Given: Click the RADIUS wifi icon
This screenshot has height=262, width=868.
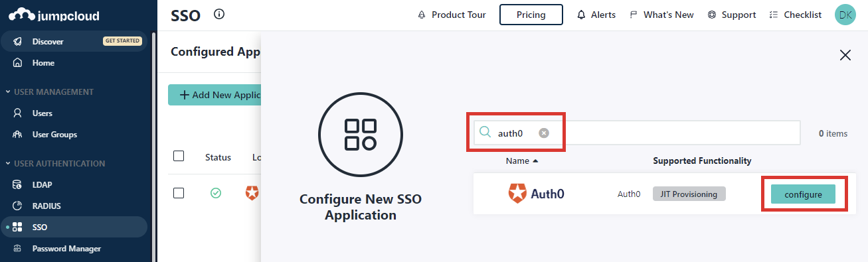Looking at the screenshot, I should click(x=18, y=206).
